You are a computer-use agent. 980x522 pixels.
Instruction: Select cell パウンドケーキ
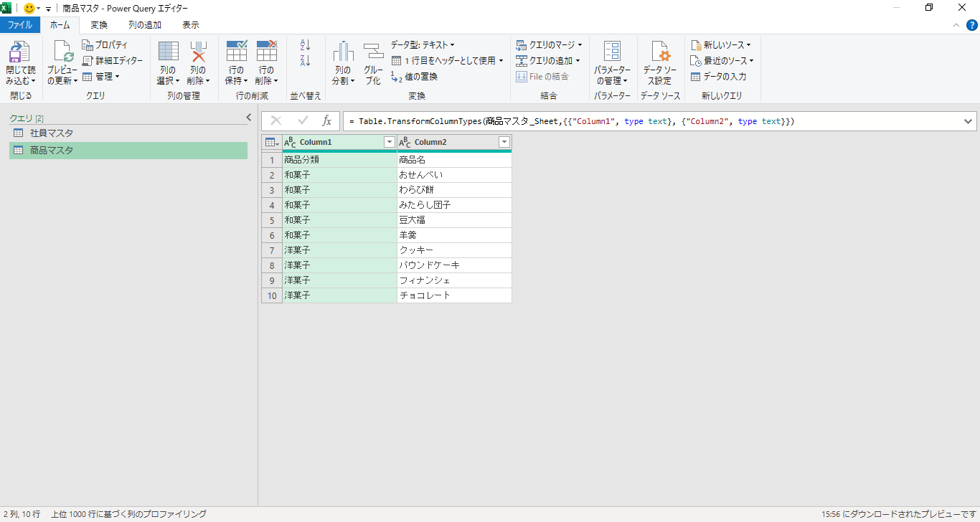click(x=454, y=265)
